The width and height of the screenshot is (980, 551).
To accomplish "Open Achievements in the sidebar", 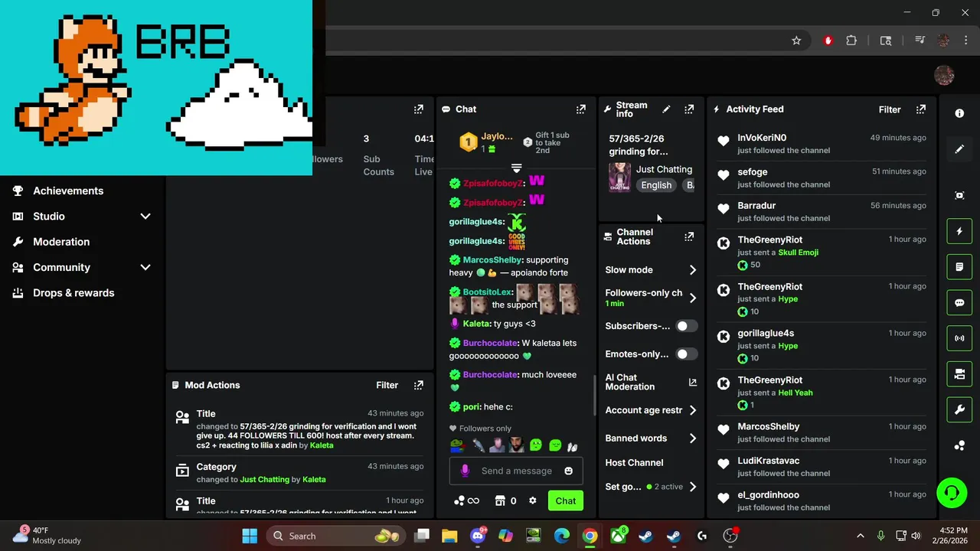I will pos(68,191).
